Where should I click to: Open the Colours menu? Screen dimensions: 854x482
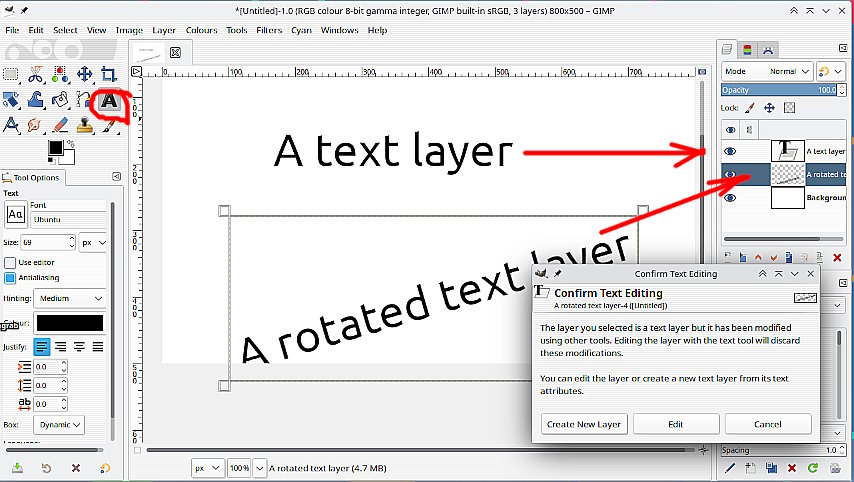(x=202, y=30)
